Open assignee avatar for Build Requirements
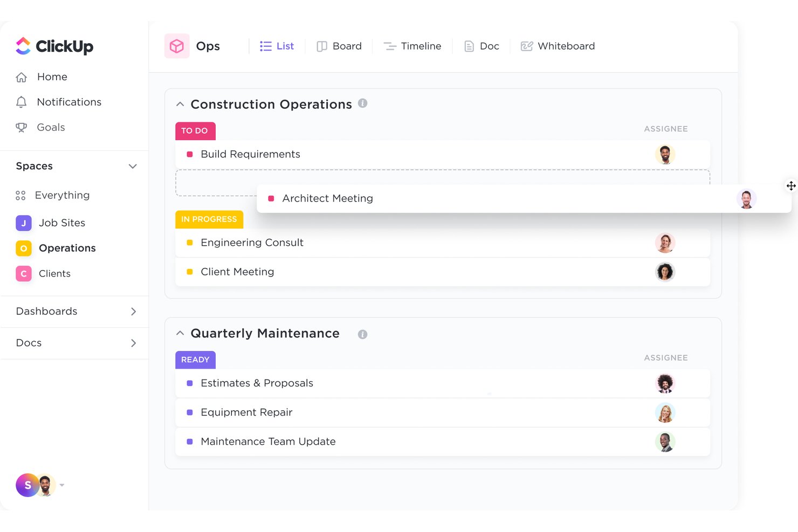Viewport: 798px width, 532px height. [x=665, y=155]
